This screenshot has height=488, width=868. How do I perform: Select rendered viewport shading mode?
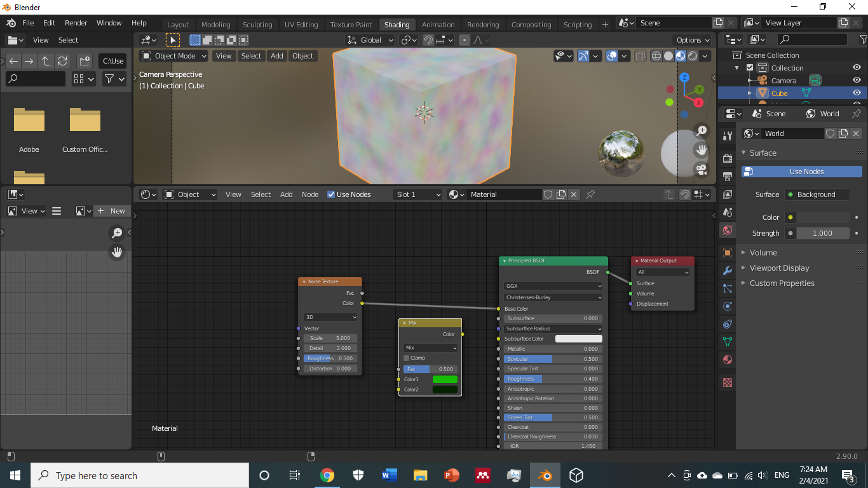[x=693, y=56]
